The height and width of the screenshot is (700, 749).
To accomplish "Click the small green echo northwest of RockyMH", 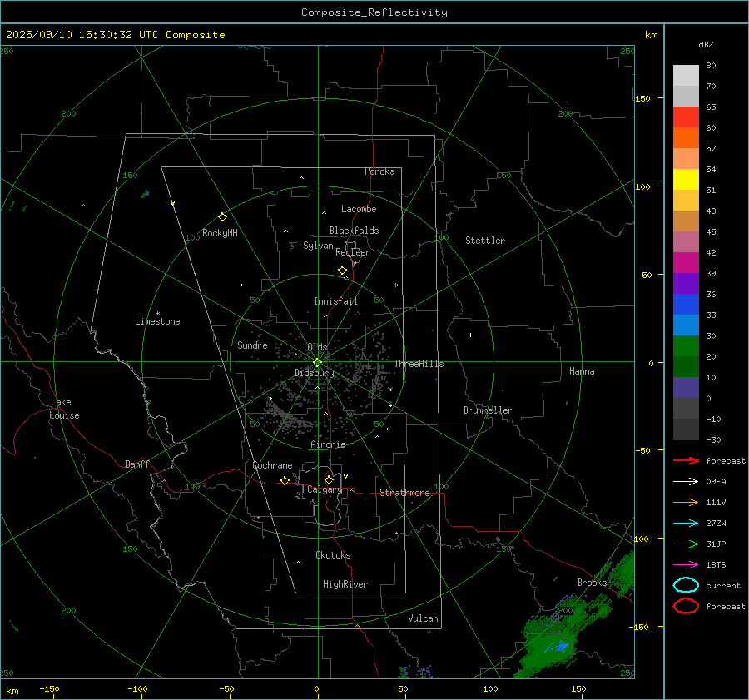I will click(x=145, y=194).
